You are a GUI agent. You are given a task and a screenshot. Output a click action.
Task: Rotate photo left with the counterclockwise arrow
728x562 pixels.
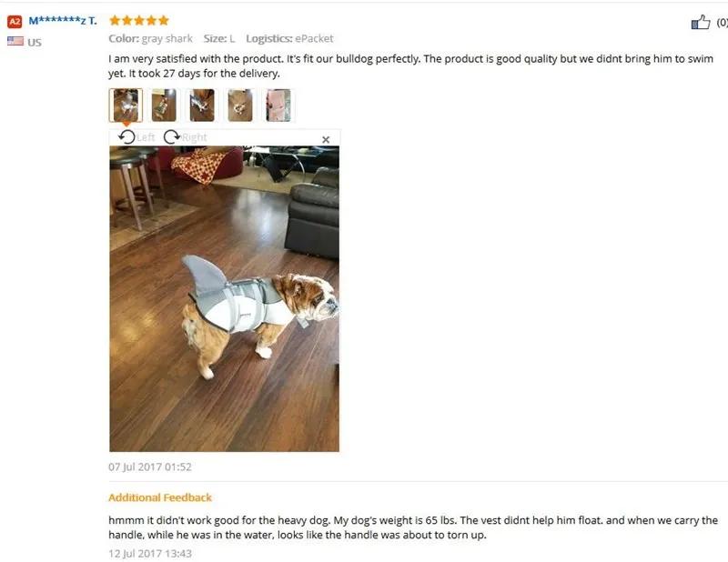(126, 137)
